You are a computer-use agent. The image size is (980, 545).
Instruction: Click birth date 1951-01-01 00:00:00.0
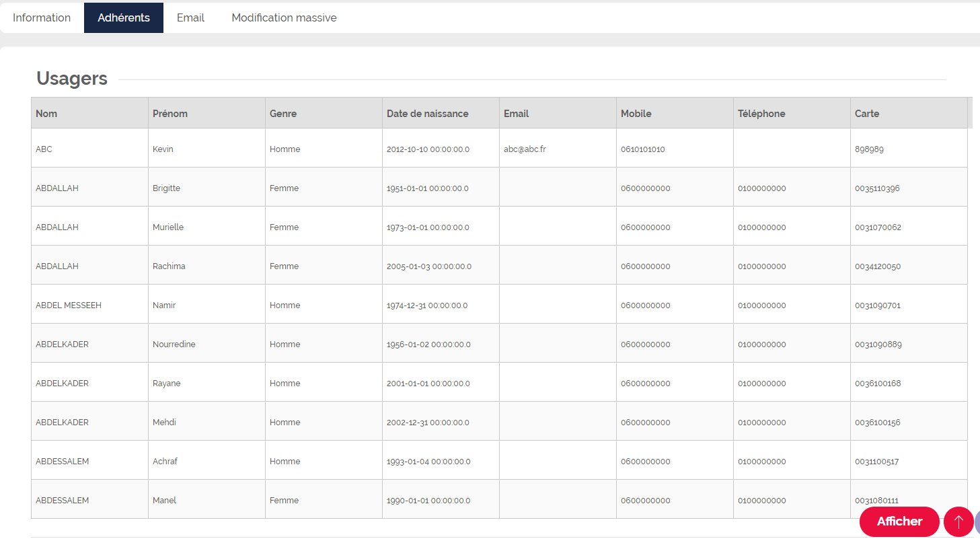coord(428,188)
